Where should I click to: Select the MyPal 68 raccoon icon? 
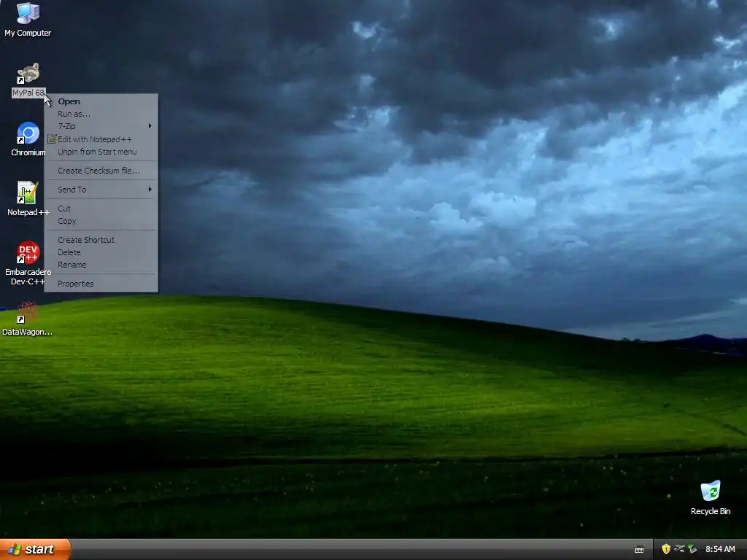pyautogui.click(x=28, y=74)
